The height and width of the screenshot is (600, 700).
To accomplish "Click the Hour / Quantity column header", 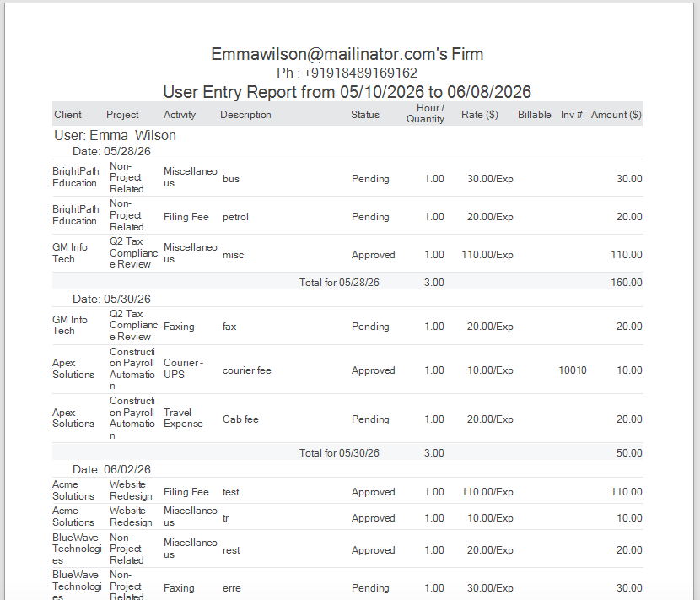I will point(425,113).
